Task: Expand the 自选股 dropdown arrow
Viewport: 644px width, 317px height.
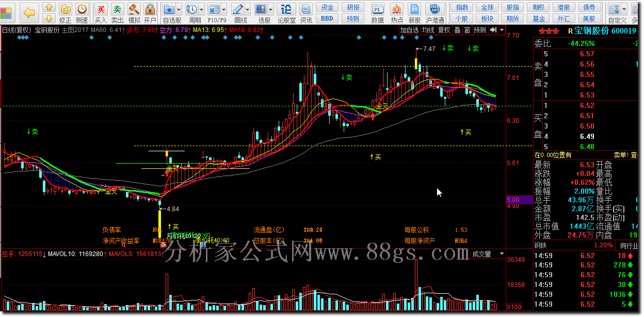Action: [179, 9]
